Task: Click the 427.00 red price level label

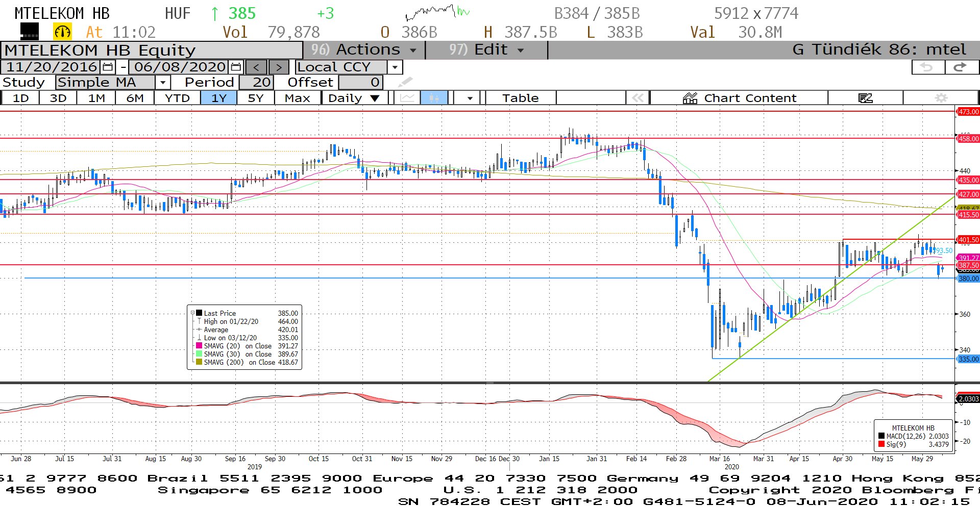Action: [968, 194]
